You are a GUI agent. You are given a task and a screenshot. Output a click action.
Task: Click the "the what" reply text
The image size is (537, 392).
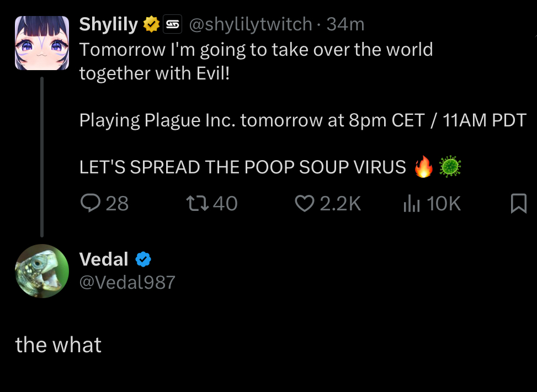pyautogui.click(x=59, y=345)
